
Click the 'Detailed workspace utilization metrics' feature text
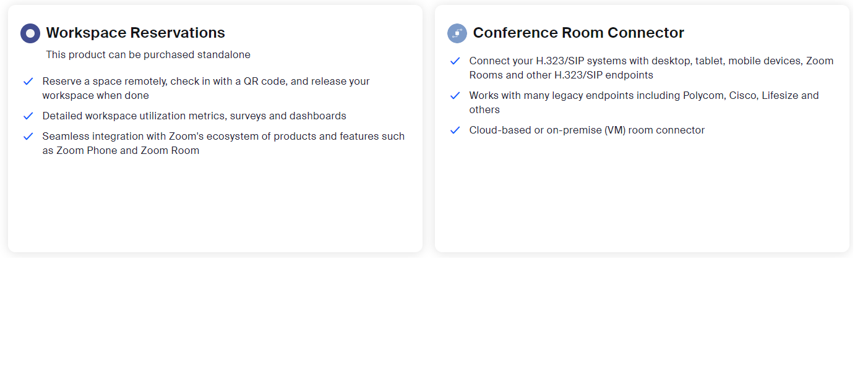194,116
